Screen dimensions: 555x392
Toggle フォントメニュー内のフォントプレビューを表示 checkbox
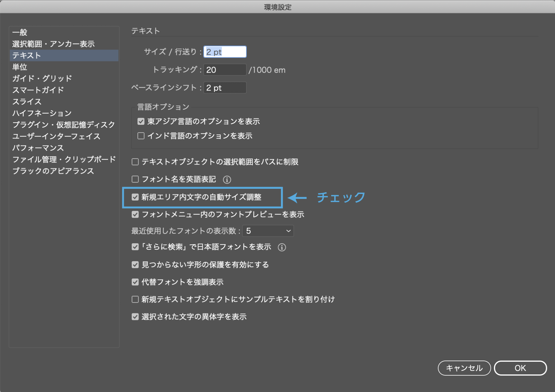pyautogui.click(x=135, y=214)
